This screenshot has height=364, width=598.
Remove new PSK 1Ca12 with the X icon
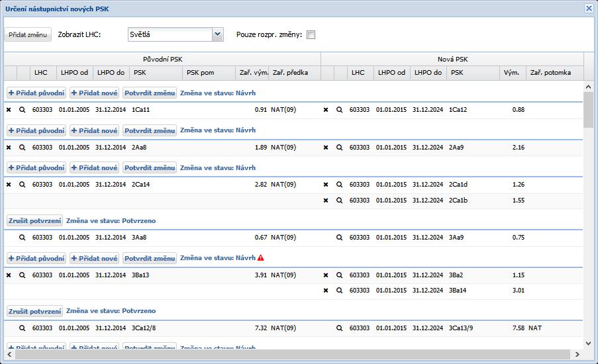[x=326, y=110]
